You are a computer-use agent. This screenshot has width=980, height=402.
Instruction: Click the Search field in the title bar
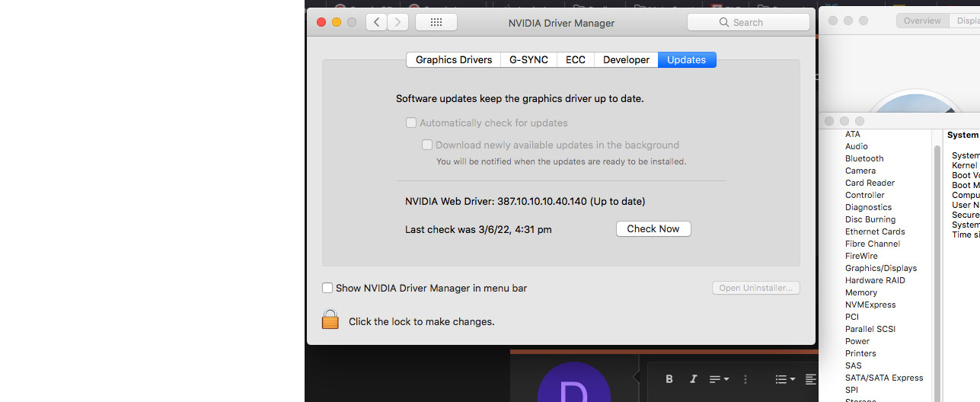pyautogui.click(x=748, y=22)
